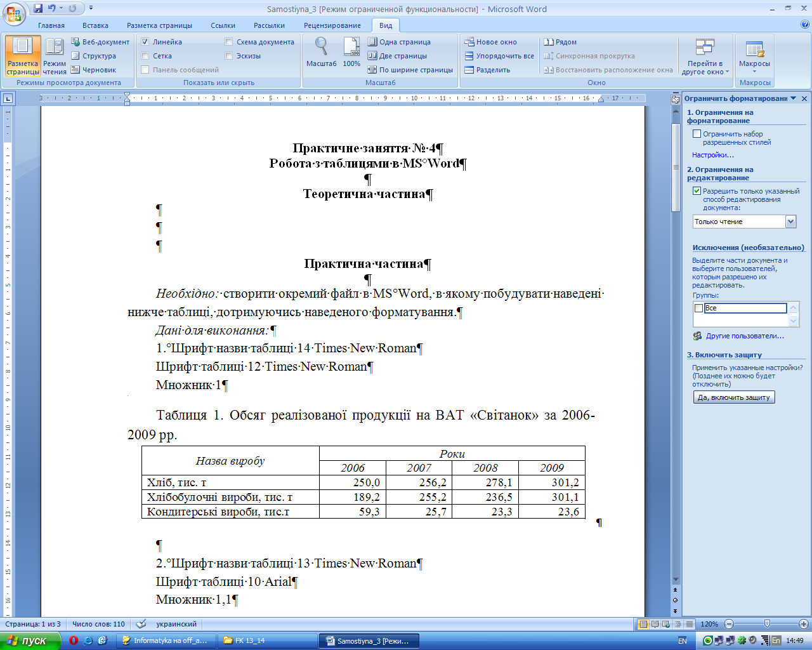The width and height of the screenshot is (812, 650).
Task: Check the Все group checkbox
Action: tap(699, 308)
